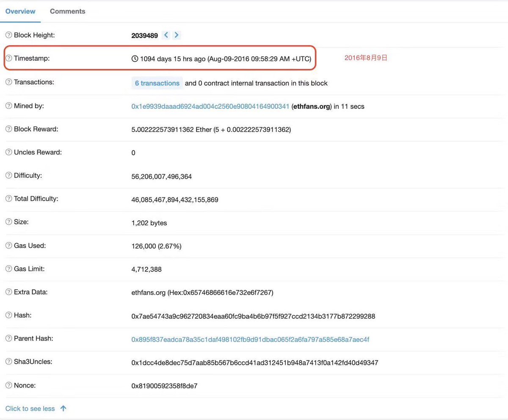Click the help icon beside Difficulty
Screen dimensions: 508x420
click(x=8, y=175)
